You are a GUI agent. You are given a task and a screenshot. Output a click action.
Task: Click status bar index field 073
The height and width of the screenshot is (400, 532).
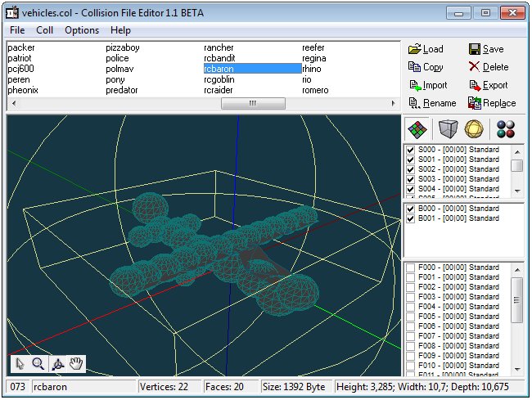[x=18, y=387]
